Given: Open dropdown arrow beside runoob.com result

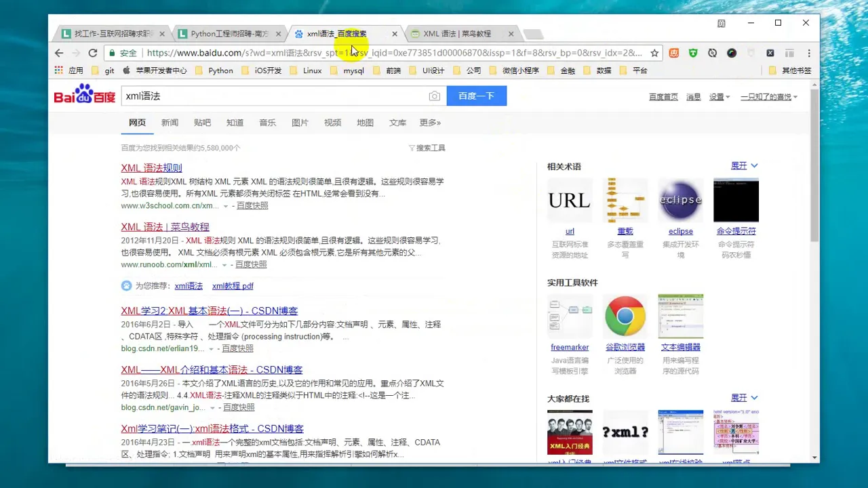Looking at the screenshot, I should click(224, 265).
